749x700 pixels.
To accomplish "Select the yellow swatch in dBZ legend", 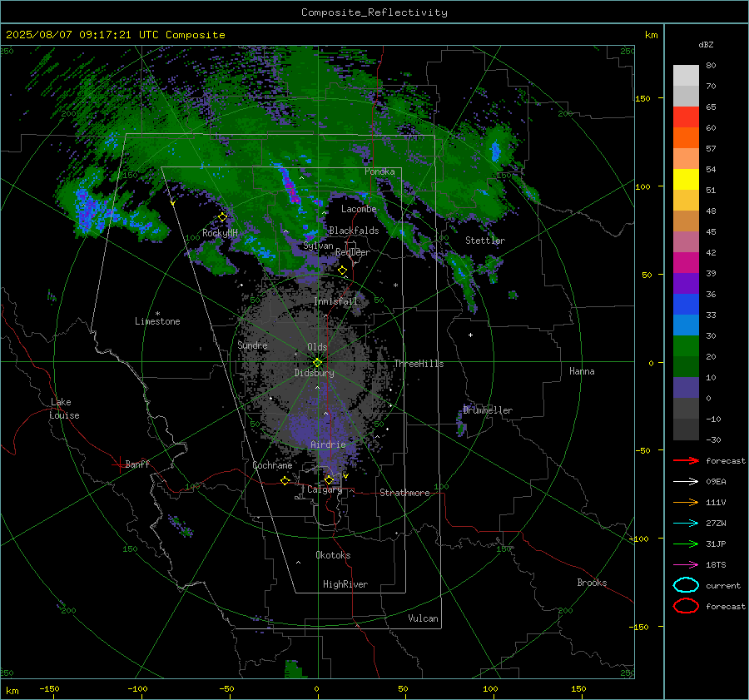I will [x=686, y=180].
